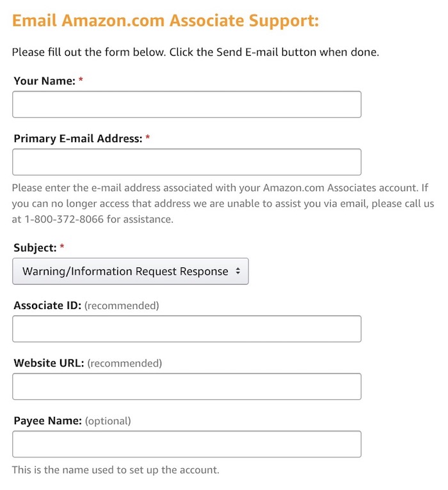Click the red asterisk next to Subject

click(62, 247)
